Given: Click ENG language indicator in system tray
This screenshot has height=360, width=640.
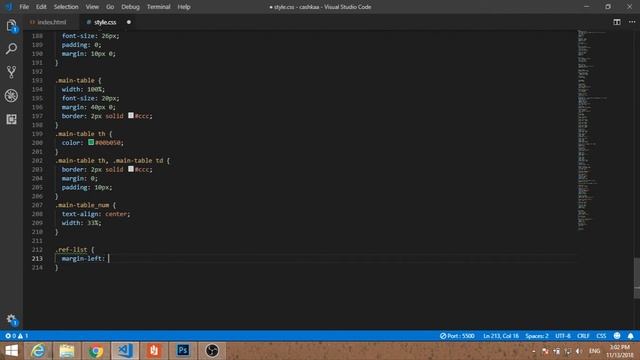Looking at the screenshot, I should click(595, 351).
